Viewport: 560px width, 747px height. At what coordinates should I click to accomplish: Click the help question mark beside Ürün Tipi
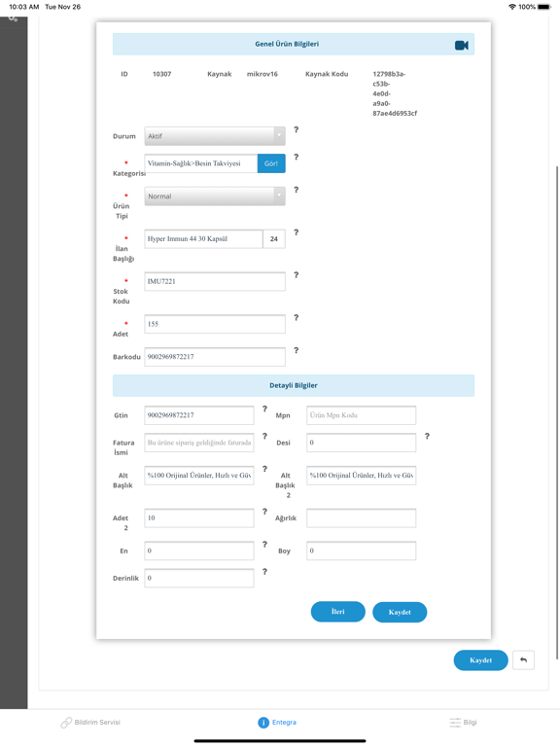point(297,190)
